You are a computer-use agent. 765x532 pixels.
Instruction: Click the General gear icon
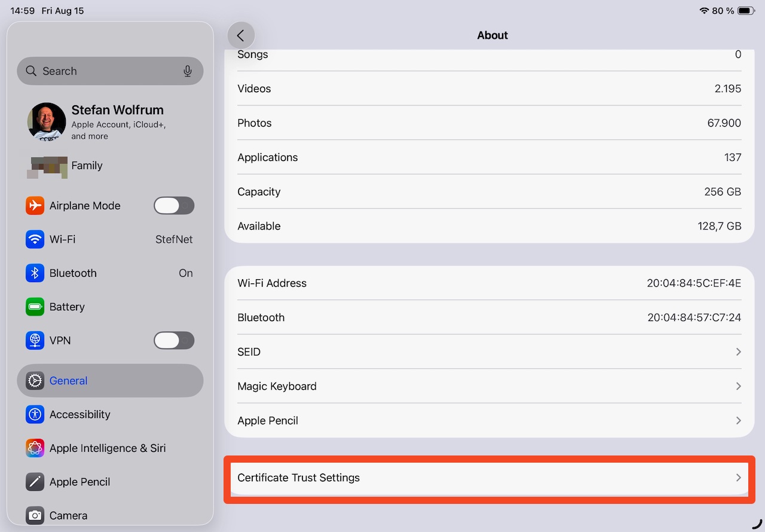[x=35, y=381]
